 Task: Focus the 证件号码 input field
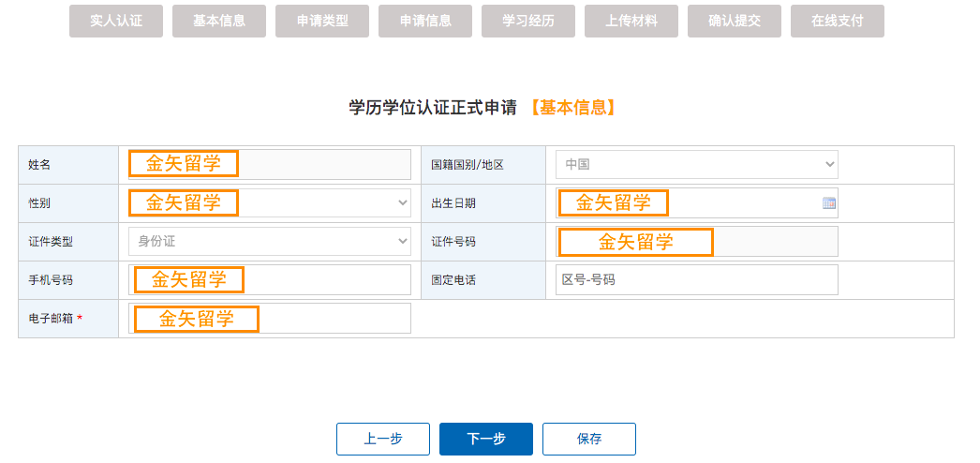[x=697, y=241]
